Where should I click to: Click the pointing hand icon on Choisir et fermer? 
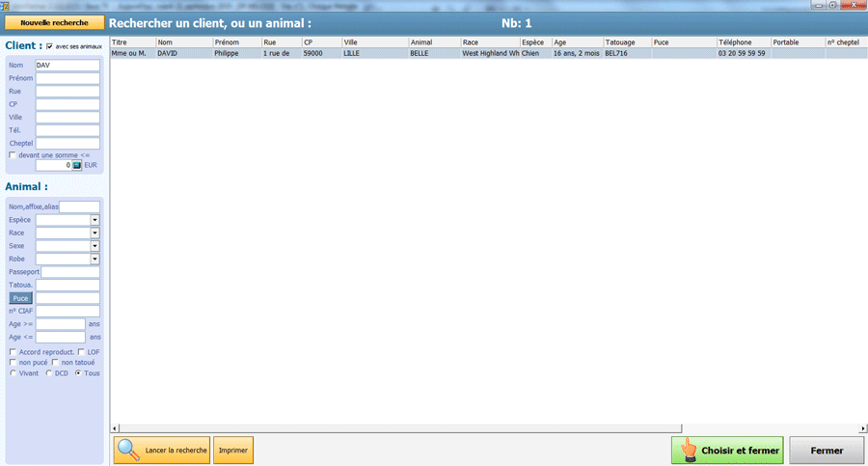689,450
